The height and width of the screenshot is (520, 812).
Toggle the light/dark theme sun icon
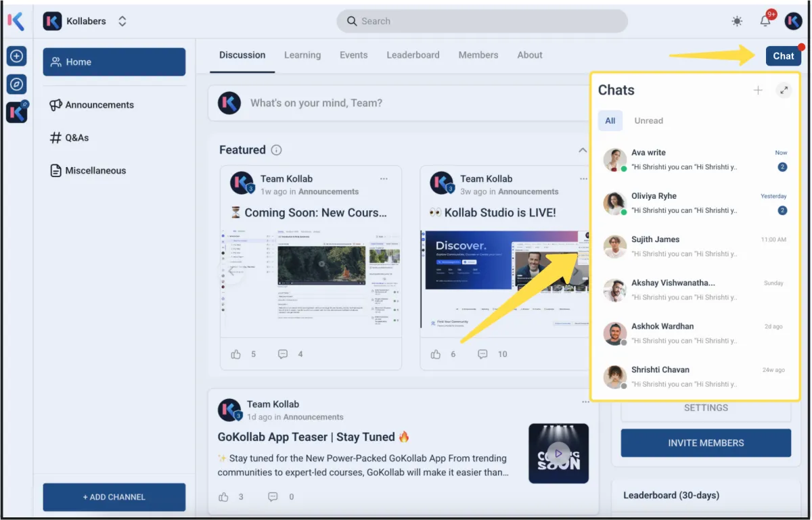[737, 21]
